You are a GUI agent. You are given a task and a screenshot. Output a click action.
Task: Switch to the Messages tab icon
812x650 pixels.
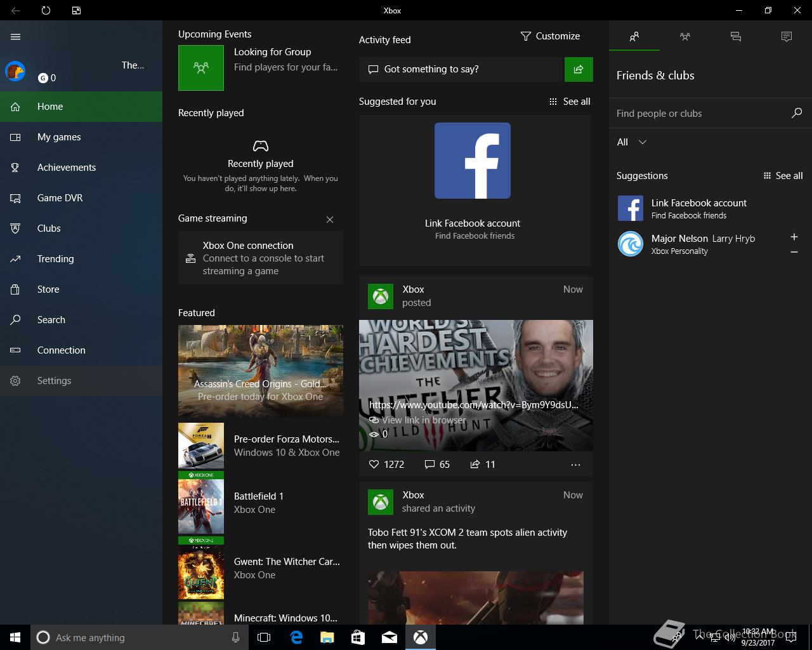pyautogui.click(x=736, y=37)
